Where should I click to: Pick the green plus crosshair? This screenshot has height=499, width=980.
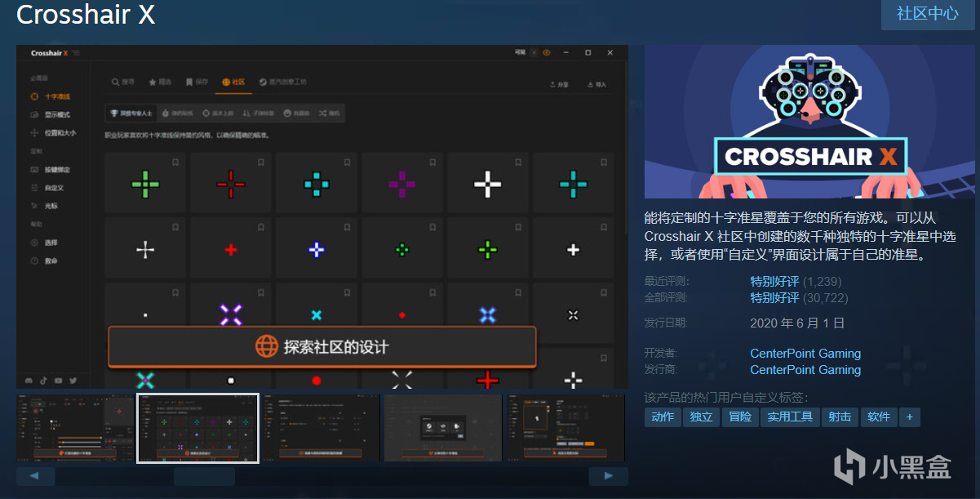145,184
